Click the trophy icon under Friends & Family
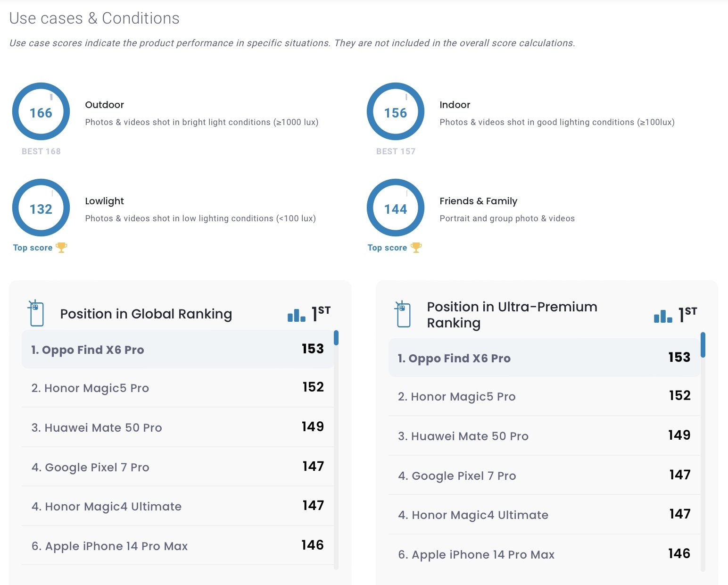 pos(416,248)
